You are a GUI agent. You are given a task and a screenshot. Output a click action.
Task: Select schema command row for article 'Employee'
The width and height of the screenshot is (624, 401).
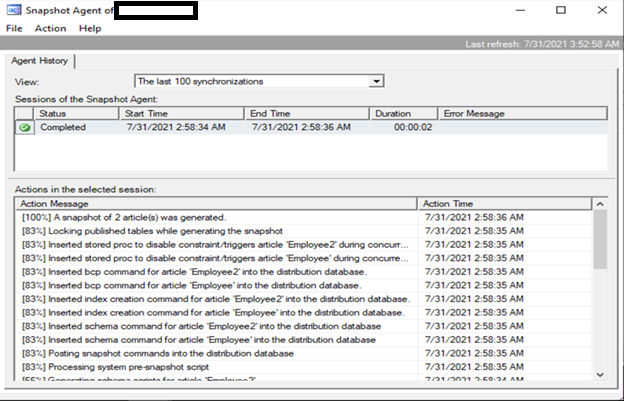pyautogui.click(x=304, y=340)
